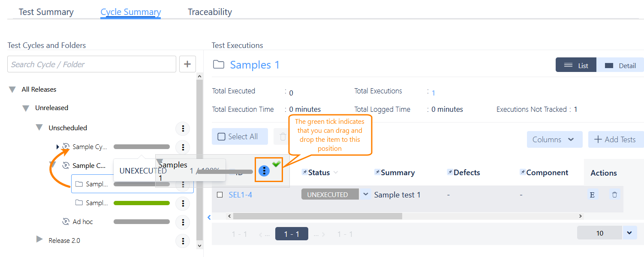644x257 pixels.
Task: Click the green progress bar of the executed cycle
Action: point(141,203)
